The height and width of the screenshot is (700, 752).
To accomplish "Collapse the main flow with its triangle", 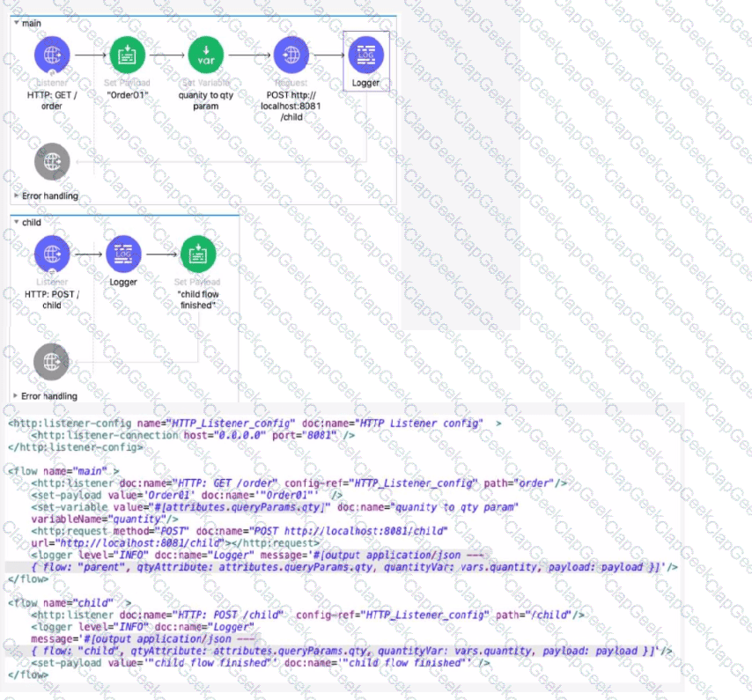I will pyautogui.click(x=16, y=23).
